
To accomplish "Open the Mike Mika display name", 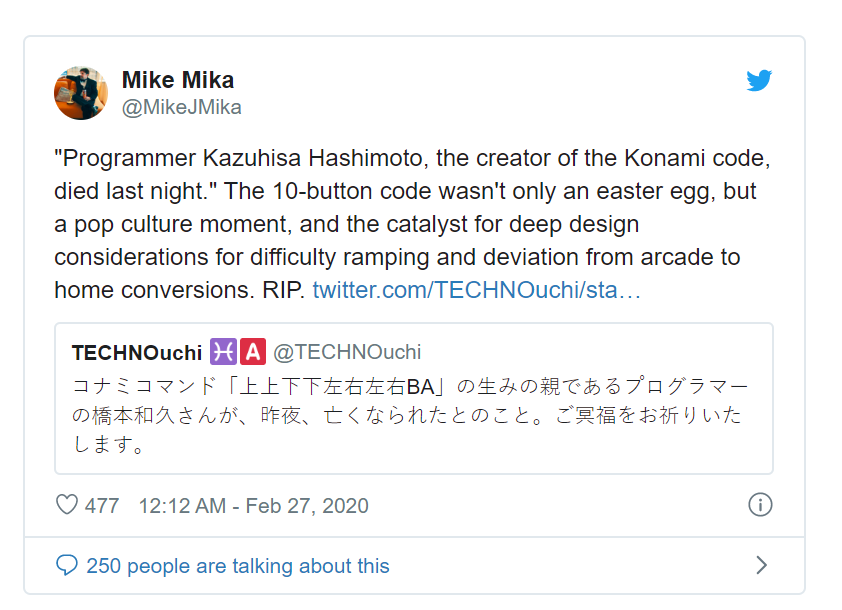I will [178, 80].
